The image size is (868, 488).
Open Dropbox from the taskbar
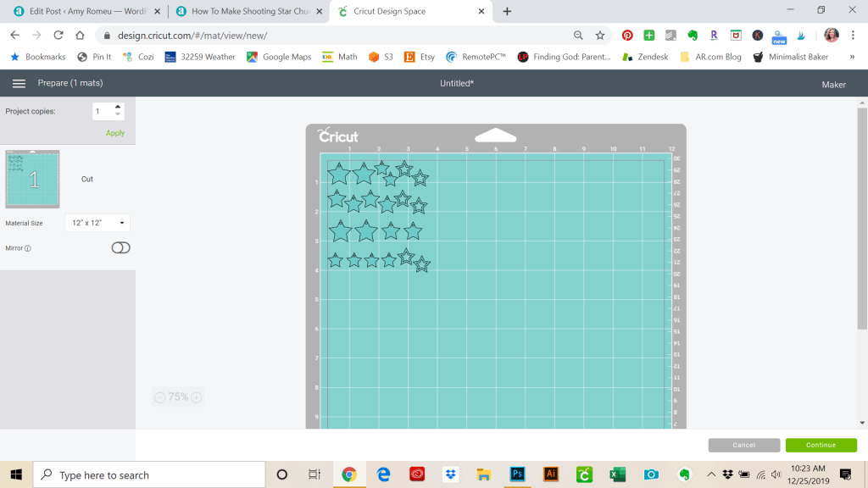(x=451, y=474)
